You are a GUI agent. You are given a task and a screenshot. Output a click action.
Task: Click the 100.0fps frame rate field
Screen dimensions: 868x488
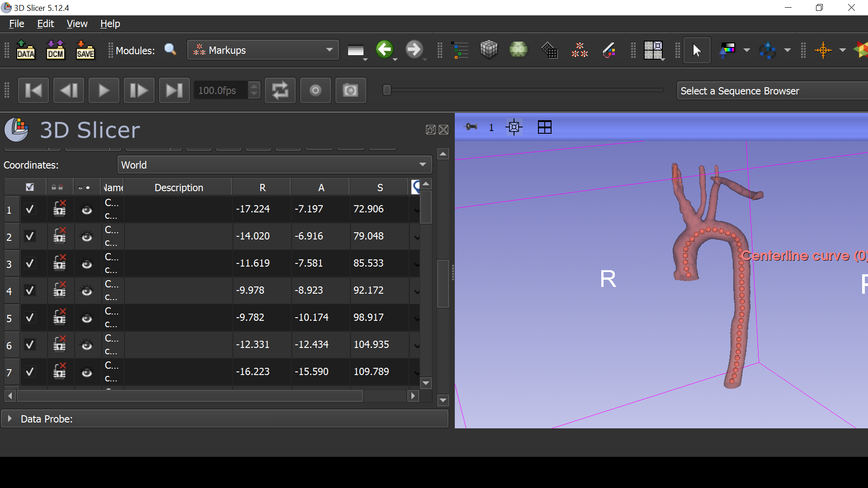click(221, 91)
